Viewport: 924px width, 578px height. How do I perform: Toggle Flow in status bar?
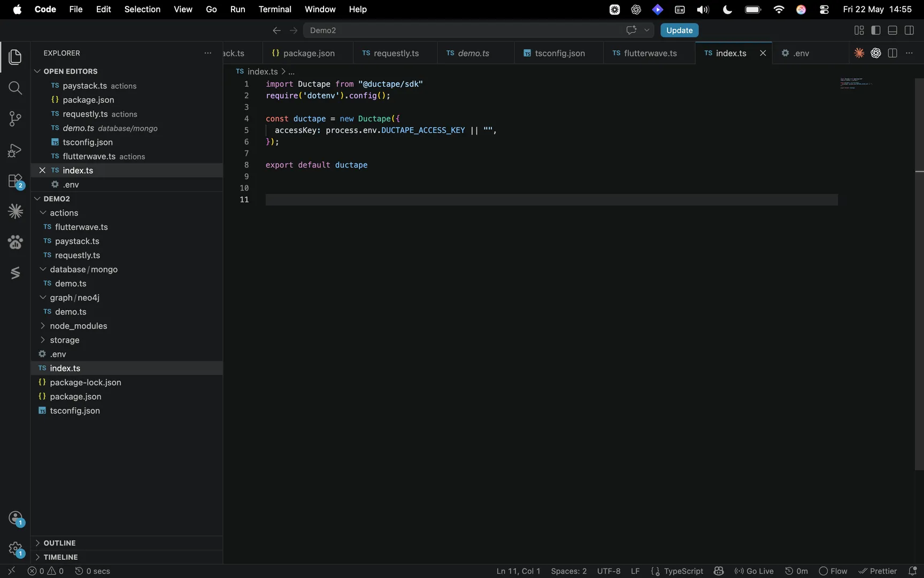tap(833, 571)
